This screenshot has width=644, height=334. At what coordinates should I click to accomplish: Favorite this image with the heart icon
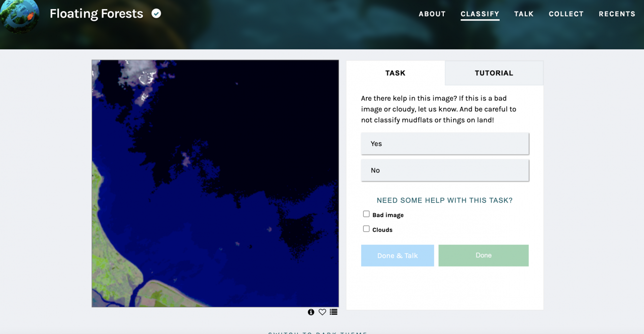(x=323, y=312)
